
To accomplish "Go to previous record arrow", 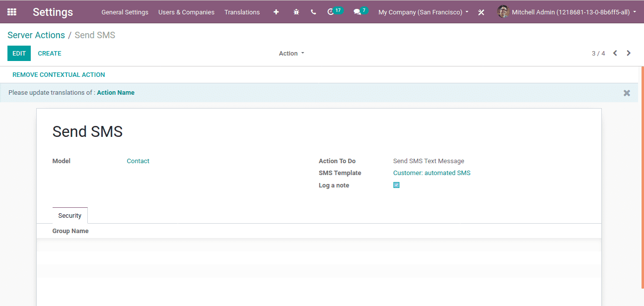I will tap(615, 53).
